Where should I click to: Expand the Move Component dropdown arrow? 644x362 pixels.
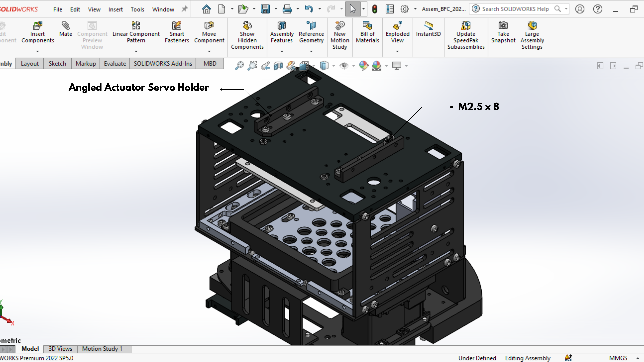point(209,51)
